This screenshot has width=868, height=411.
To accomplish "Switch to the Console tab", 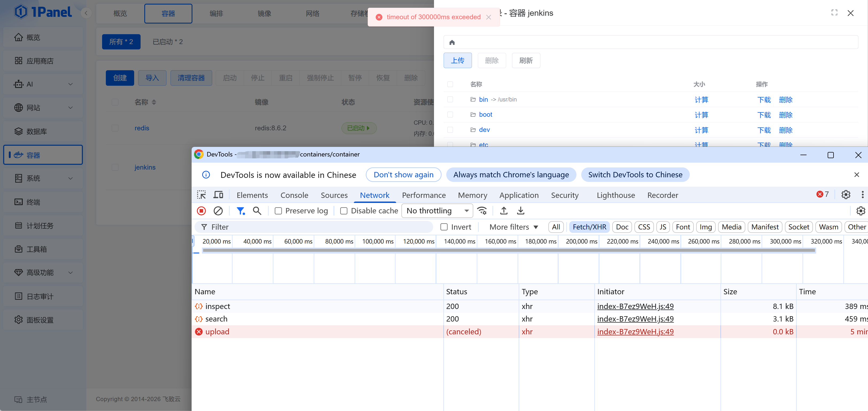I will click(x=294, y=195).
